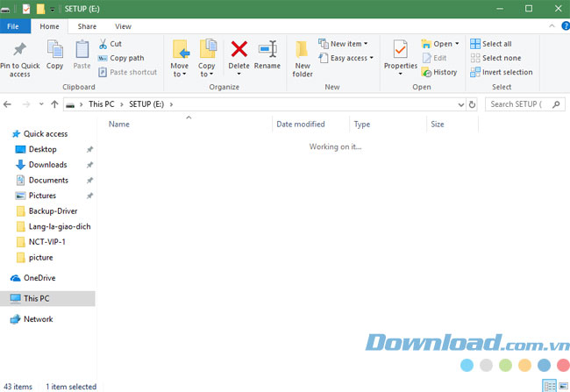Switch to the View tab
This screenshot has width=570, height=392.
(x=123, y=26)
